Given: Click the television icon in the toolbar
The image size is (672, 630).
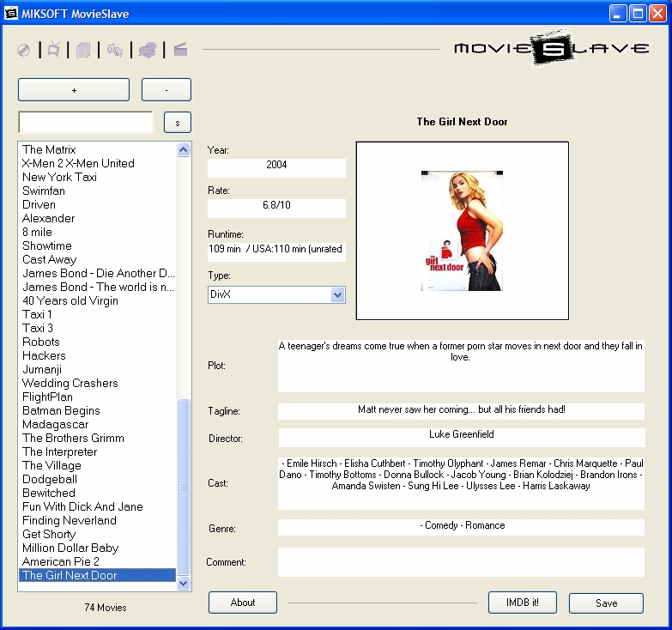Looking at the screenshot, I should 53,50.
